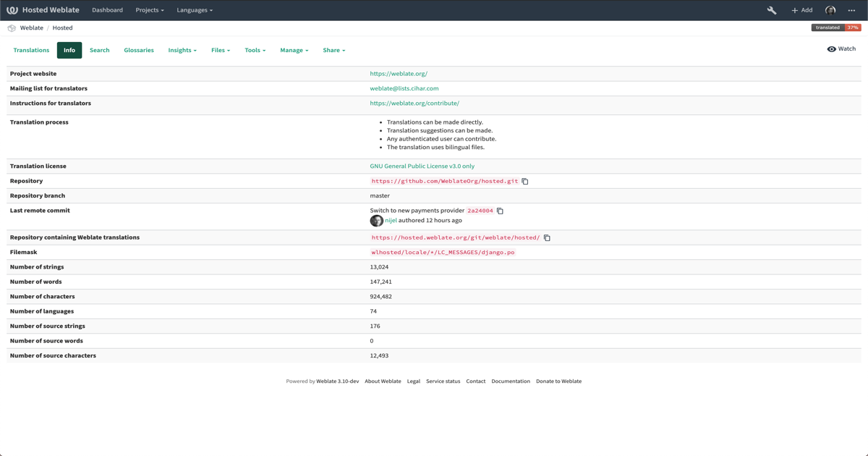The height and width of the screenshot is (456, 868).
Task: Open the Manage dropdown
Action: [x=294, y=50]
